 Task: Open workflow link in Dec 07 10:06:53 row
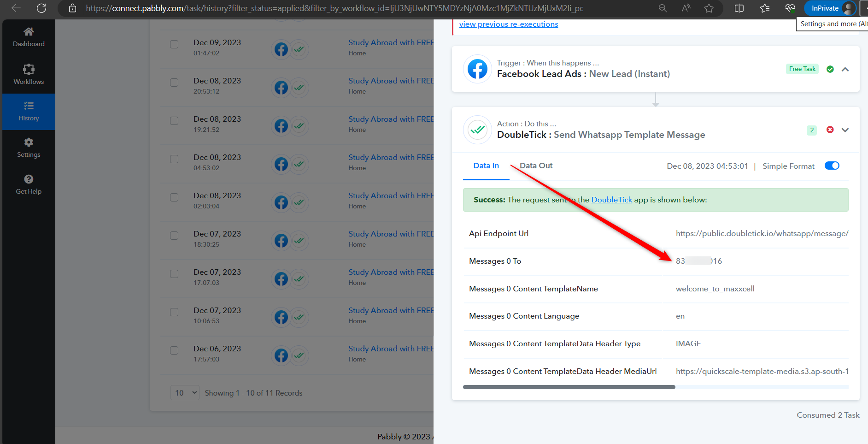point(391,310)
